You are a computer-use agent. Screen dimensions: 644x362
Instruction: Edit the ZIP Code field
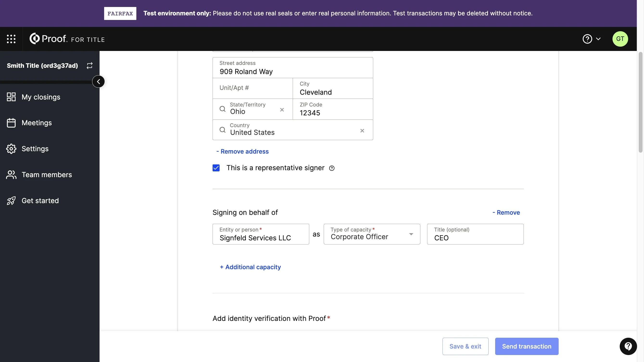pyautogui.click(x=333, y=109)
